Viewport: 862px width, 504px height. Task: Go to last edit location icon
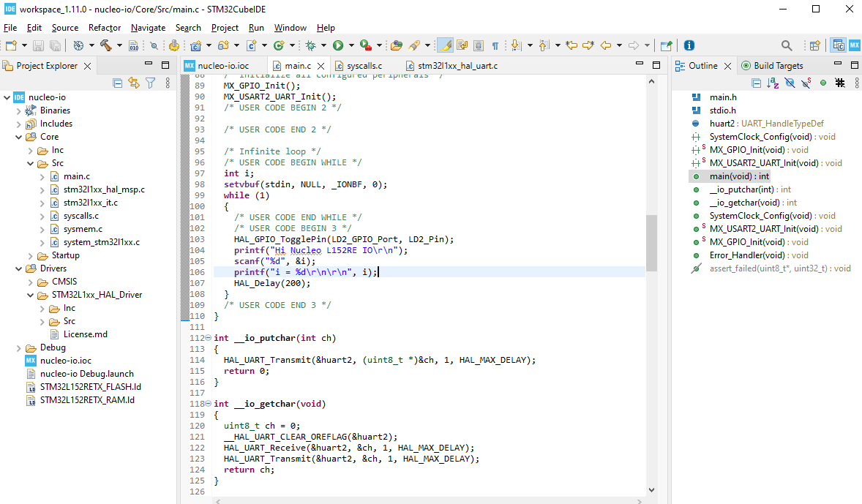[x=571, y=45]
